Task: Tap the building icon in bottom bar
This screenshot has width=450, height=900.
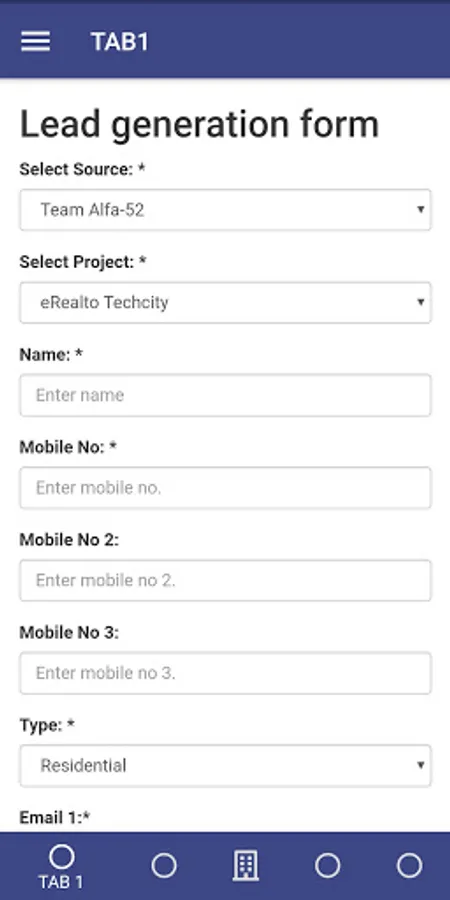Action: pyautogui.click(x=246, y=866)
